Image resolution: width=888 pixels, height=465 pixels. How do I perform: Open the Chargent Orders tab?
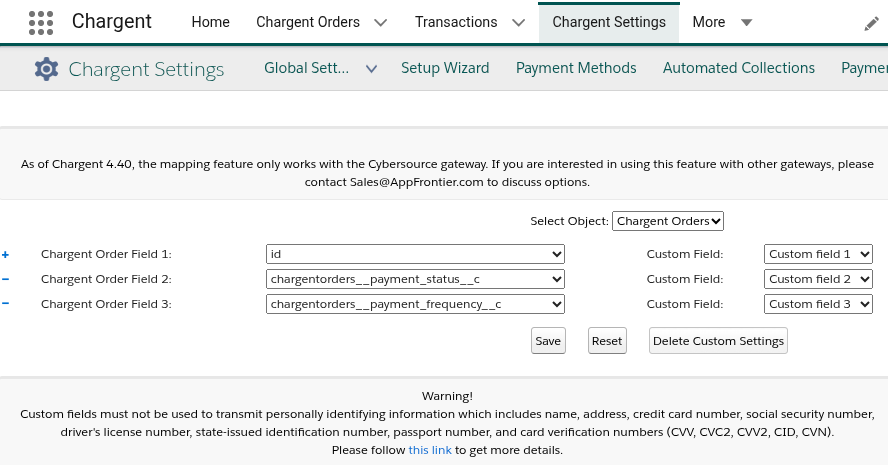(308, 22)
